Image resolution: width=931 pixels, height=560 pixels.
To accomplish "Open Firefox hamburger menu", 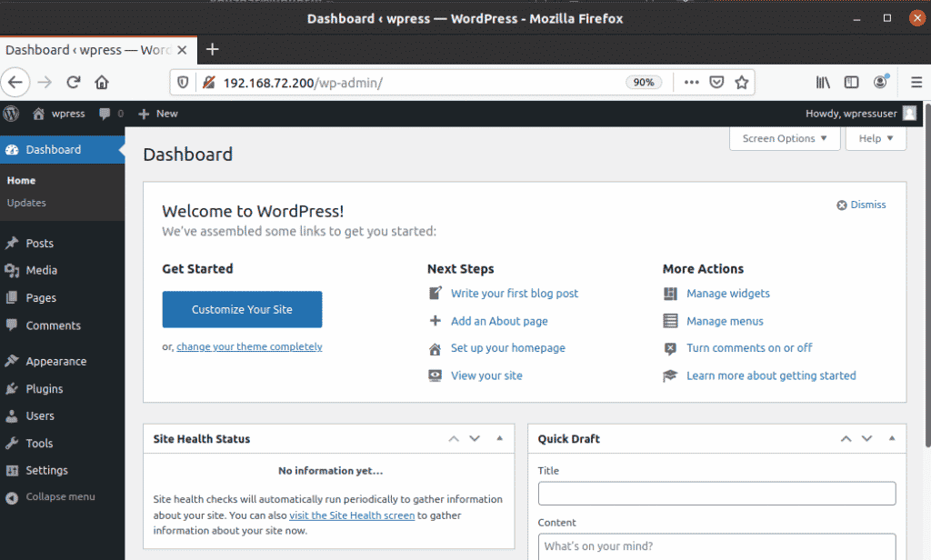I will coord(916,83).
